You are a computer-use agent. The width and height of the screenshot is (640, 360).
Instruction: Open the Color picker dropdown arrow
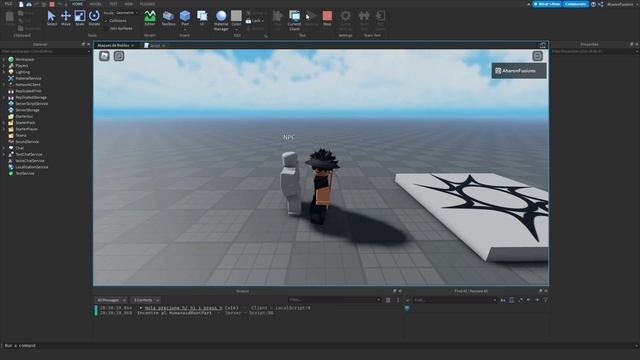(x=236, y=29)
